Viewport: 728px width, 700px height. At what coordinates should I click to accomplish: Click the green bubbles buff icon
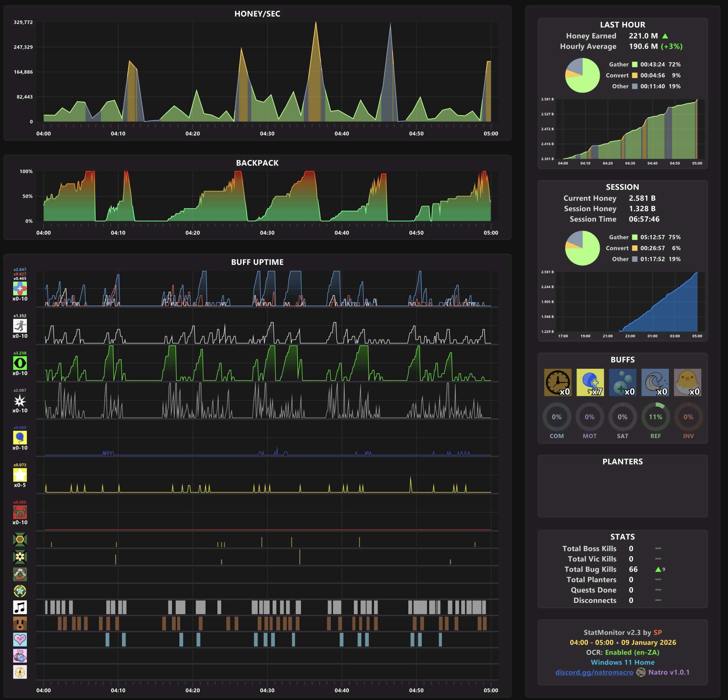pyautogui.click(x=623, y=382)
